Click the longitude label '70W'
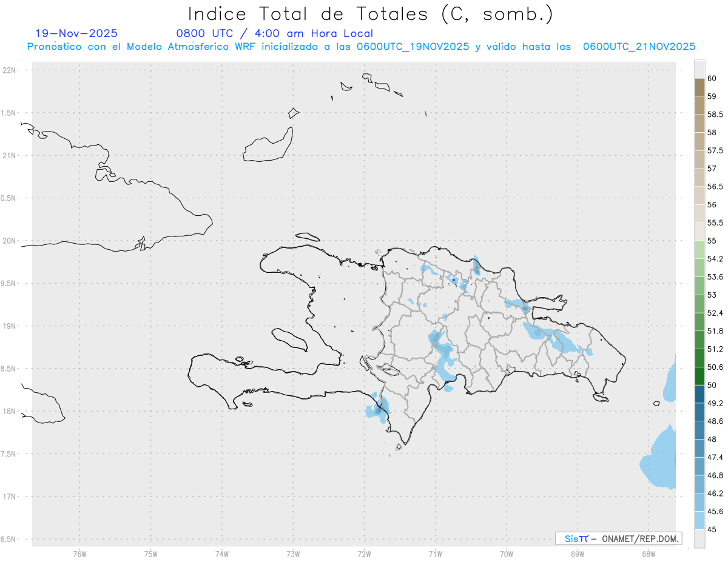Image resolution: width=728 pixels, height=562 pixels. coord(506,554)
